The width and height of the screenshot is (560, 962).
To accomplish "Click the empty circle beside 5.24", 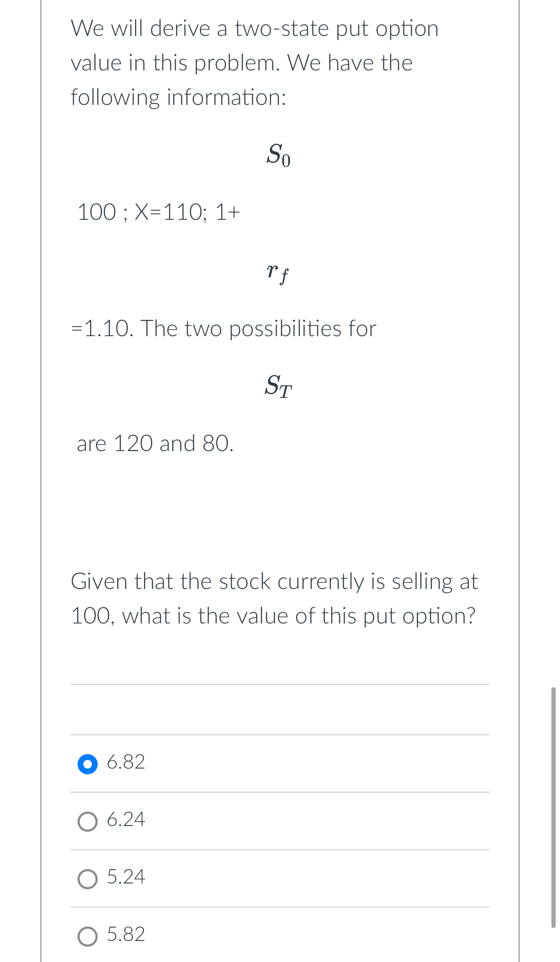I will click(88, 878).
